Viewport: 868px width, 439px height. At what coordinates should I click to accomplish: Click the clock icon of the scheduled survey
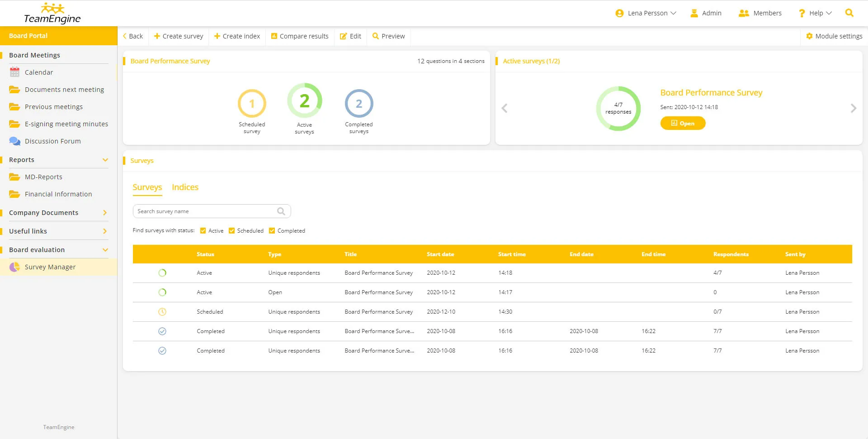162,312
